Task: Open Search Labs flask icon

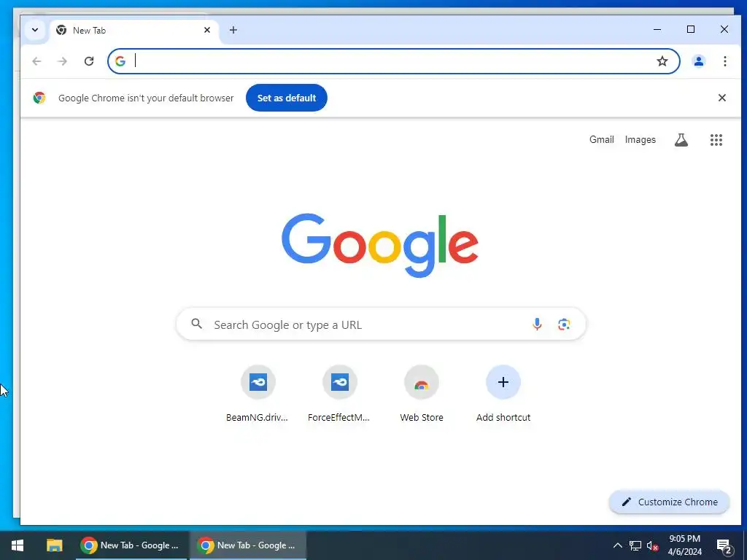Action: tap(681, 139)
